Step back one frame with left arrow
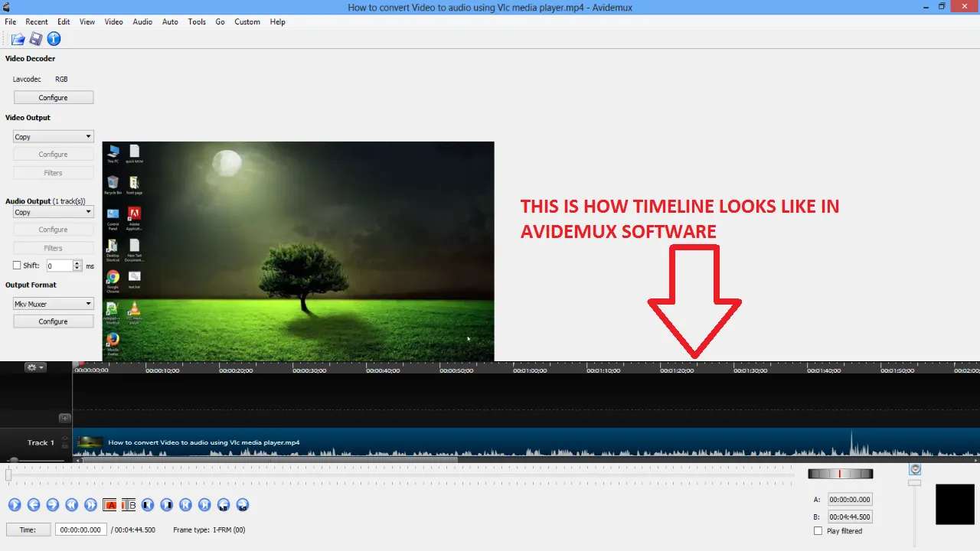 point(34,504)
